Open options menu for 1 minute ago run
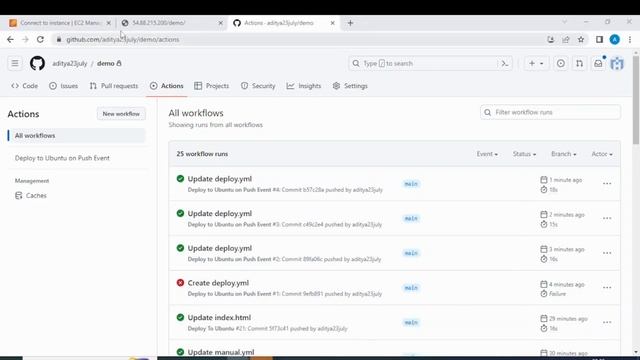640x360 pixels. click(x=607, y=184)
